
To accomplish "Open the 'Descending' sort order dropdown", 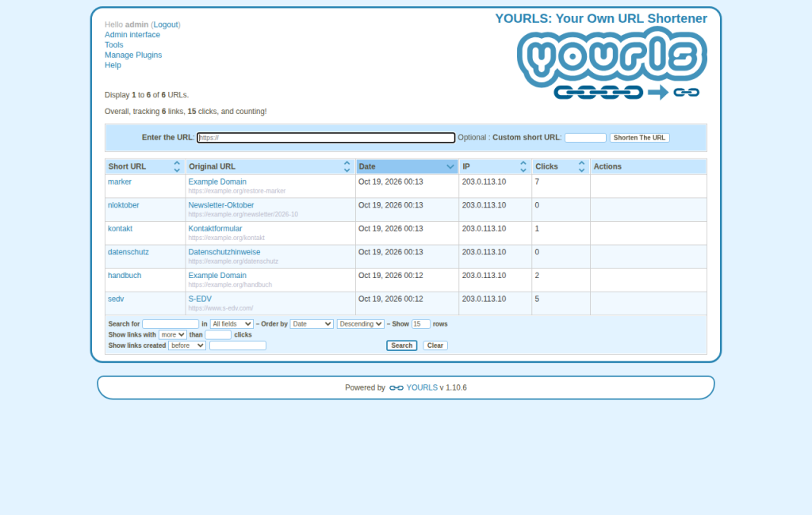I will [x=361, y=324].
